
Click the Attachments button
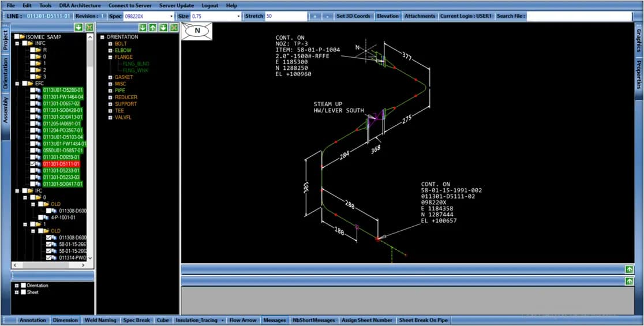(420, 16)
